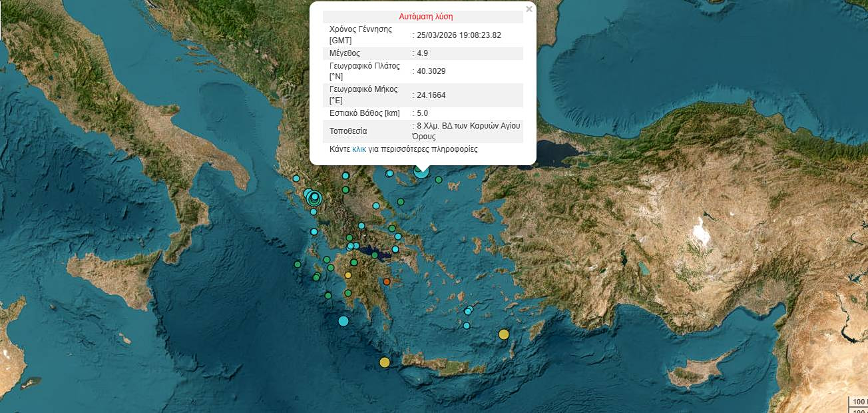Click the large cyan marker under the popup pointer
Image resolution: width=868 pixels, height=413 pixels.
(421, 171)
